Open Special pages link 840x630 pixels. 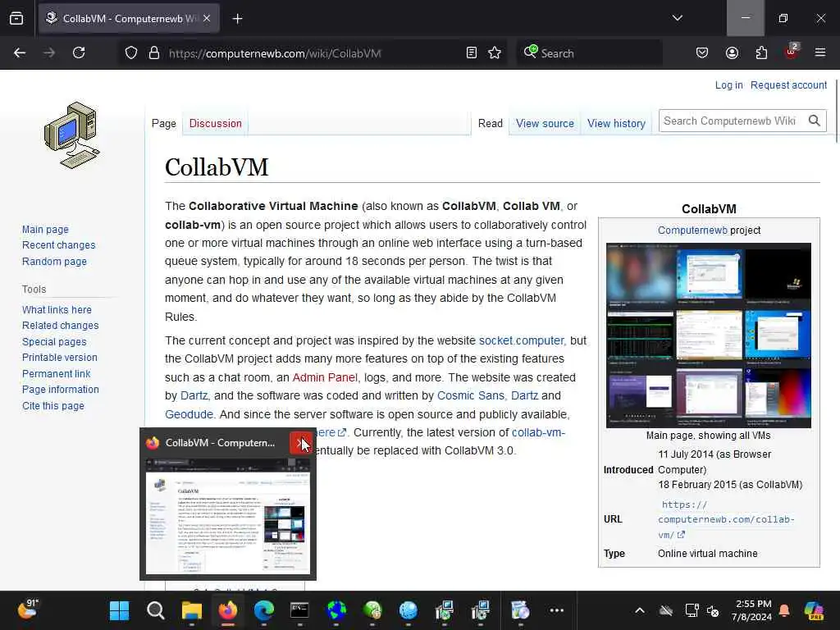coord(54,342)
